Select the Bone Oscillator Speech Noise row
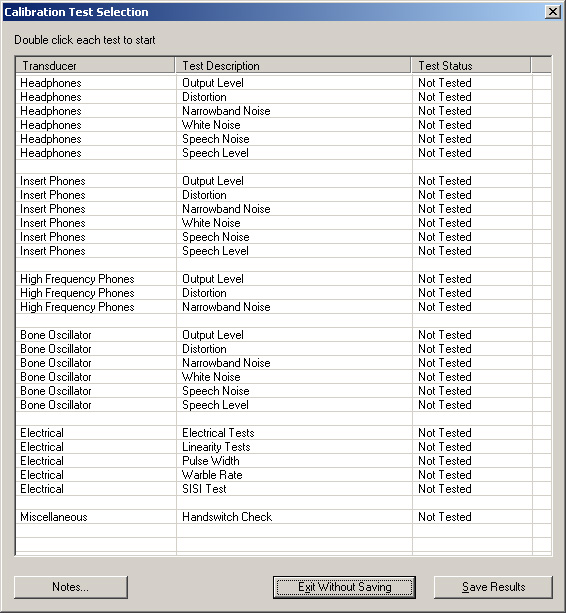Screen dimensions: 566x613 point(283,391)
